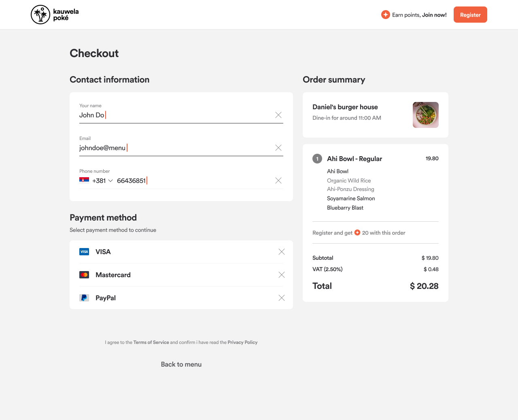The width and height of the screenshot is (518, 420).
Task: Click the VISA card logo icon
Action: (x=84, y=252)
